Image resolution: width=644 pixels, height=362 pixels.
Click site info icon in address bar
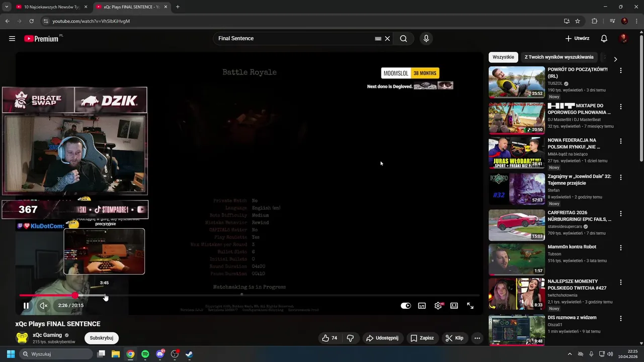pyautogui.click(x=45, y=21)
